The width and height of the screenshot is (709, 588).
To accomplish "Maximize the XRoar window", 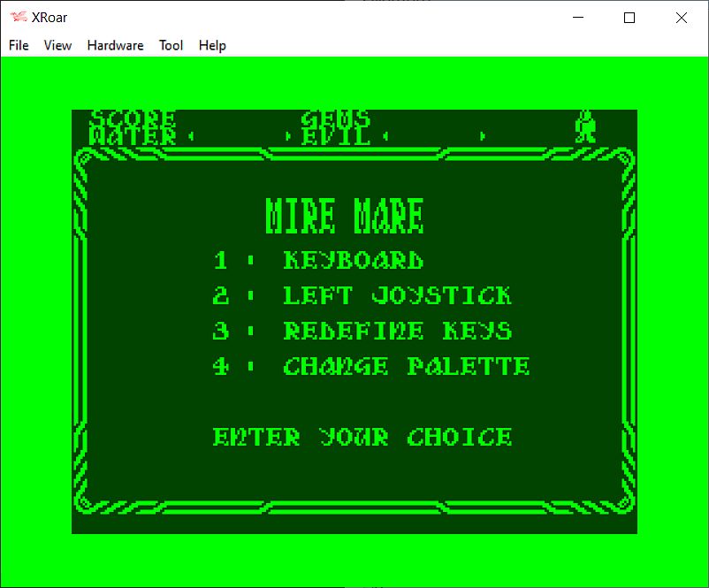I will pyautogui.click(x=629, y=18).
